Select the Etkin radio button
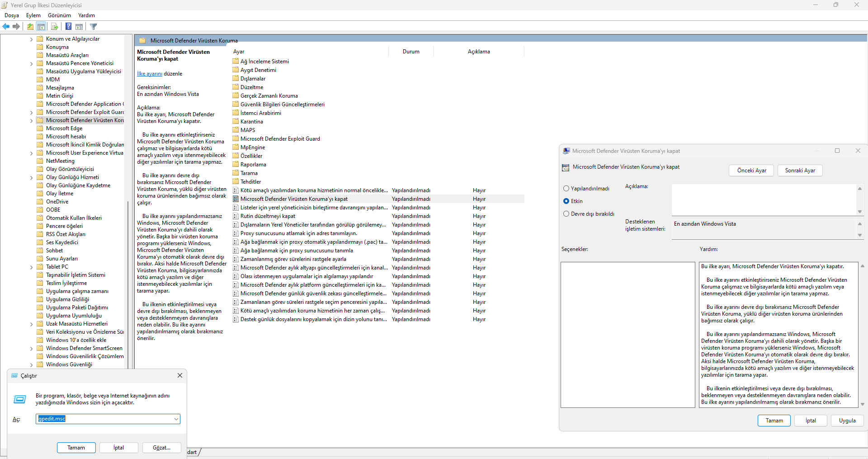The width and height of the screenshot is (868, 459). tap(566, 201)
